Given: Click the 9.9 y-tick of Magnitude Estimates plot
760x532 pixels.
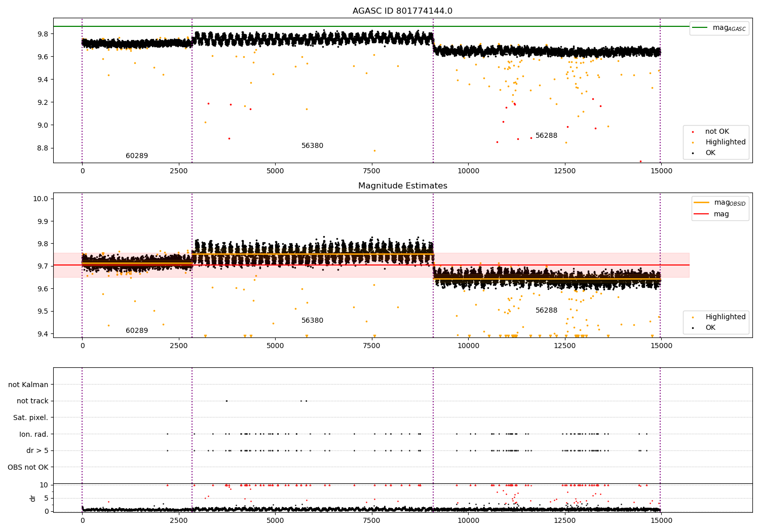Looking at the screenshot, I should point(43,221).
